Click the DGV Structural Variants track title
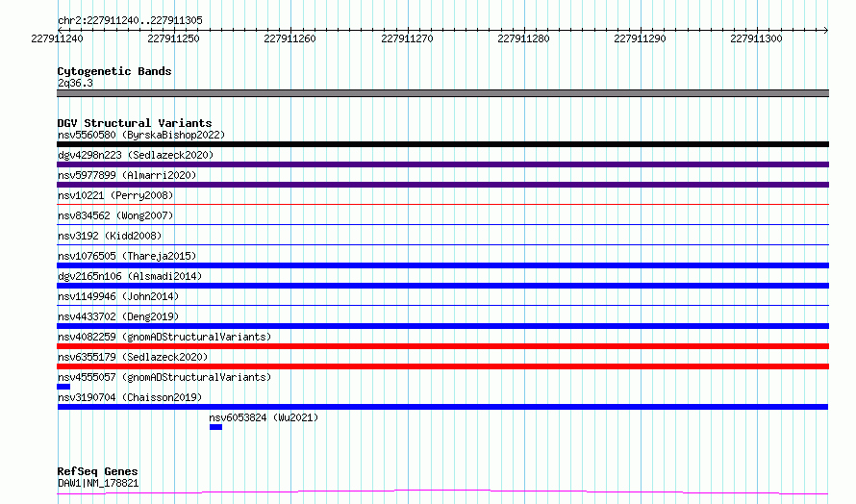The height and width of the screenshot is (504, 856). pos(135,123)
